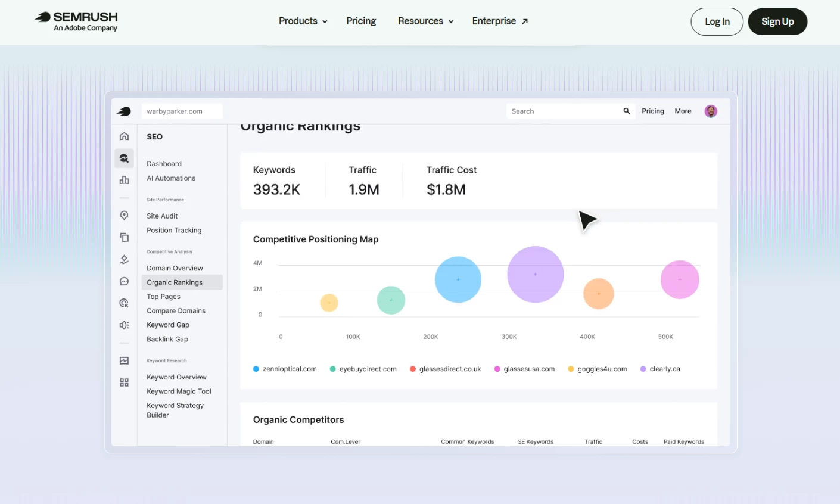
Task: Open Keyword Overview
Action: pyautogui.click(x=176, y=377)
